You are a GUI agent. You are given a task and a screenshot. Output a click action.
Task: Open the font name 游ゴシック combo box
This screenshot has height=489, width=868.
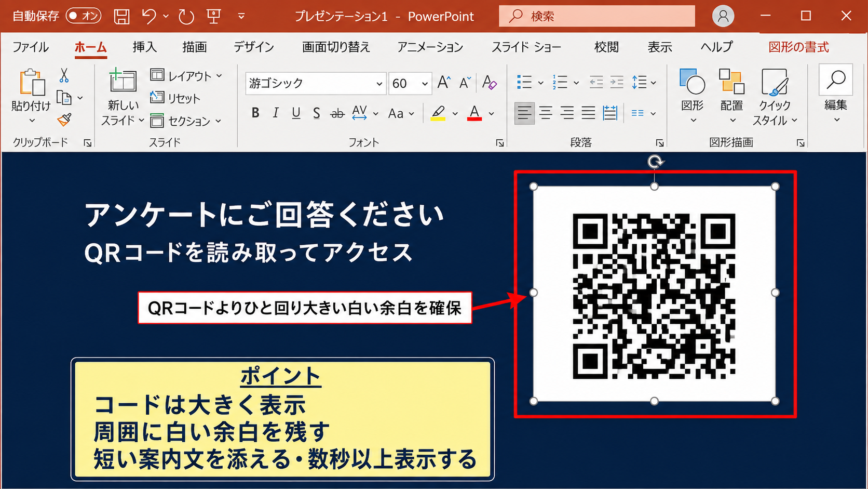tap(316, 83)
